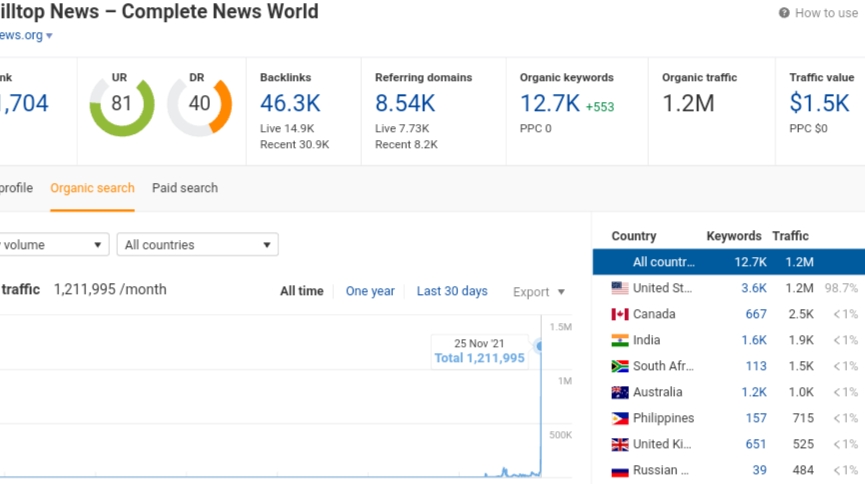Click the India country name
The height and width of the screenshot is (484, 865).
(x=647, y=340)
